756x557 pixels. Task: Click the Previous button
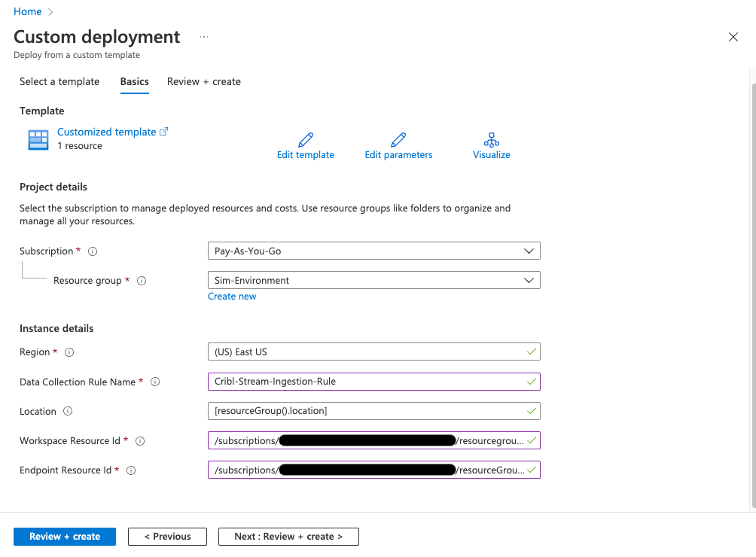[167, 536]
